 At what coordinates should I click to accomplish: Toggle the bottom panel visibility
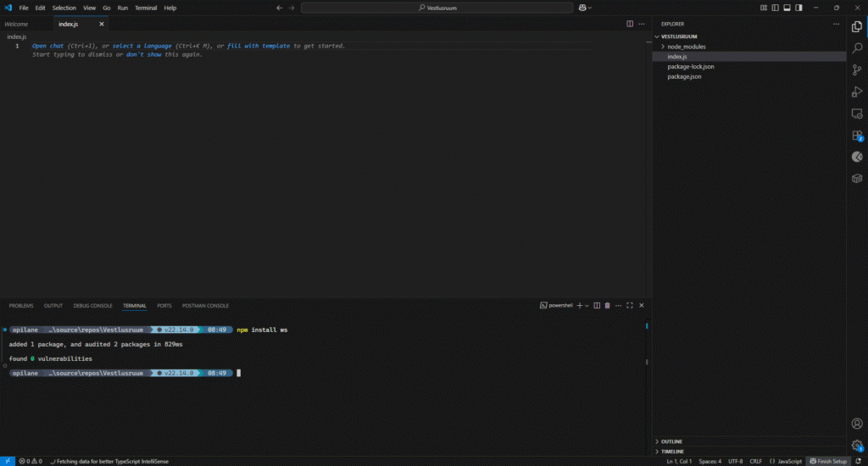pyautogui.click(x=787, y=8)
